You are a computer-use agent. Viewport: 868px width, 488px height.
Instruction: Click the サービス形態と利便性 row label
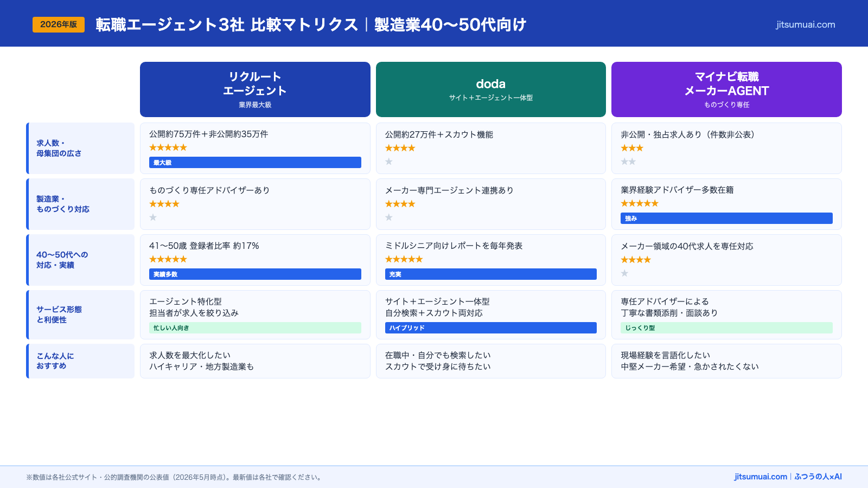tap(80, 314)
